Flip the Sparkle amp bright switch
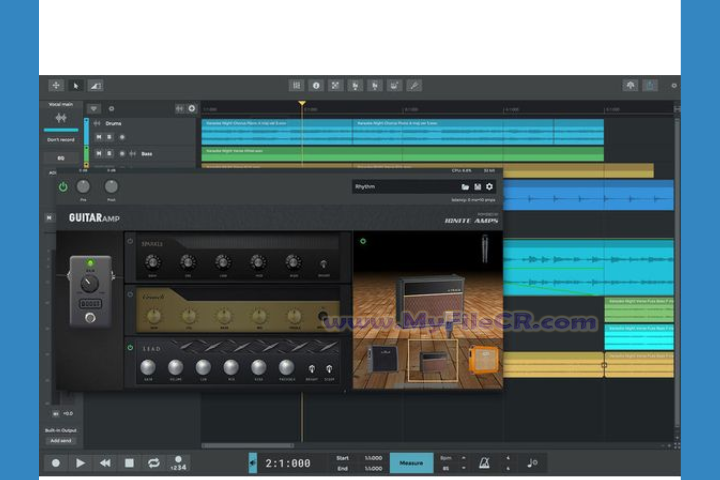This screenshot has width=720, height=480. pyautogui.click(x=324, y=264)
